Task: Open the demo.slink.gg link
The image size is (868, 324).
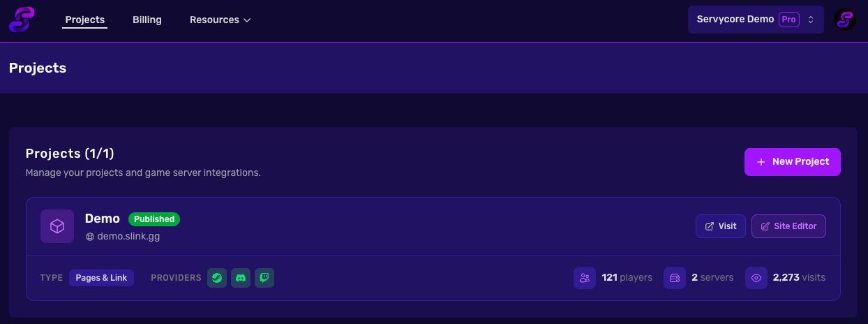Action: 128,237
